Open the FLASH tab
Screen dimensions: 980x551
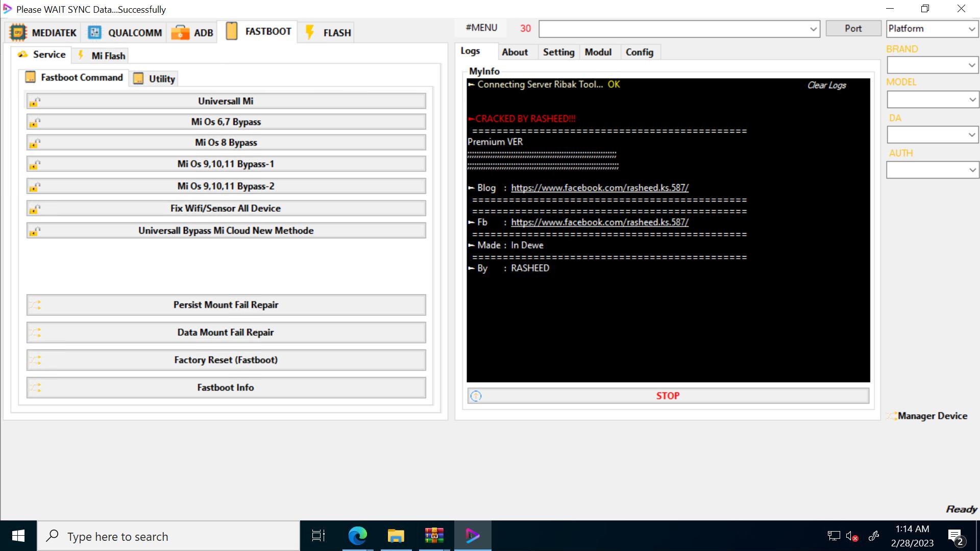(x=327, y=33)
